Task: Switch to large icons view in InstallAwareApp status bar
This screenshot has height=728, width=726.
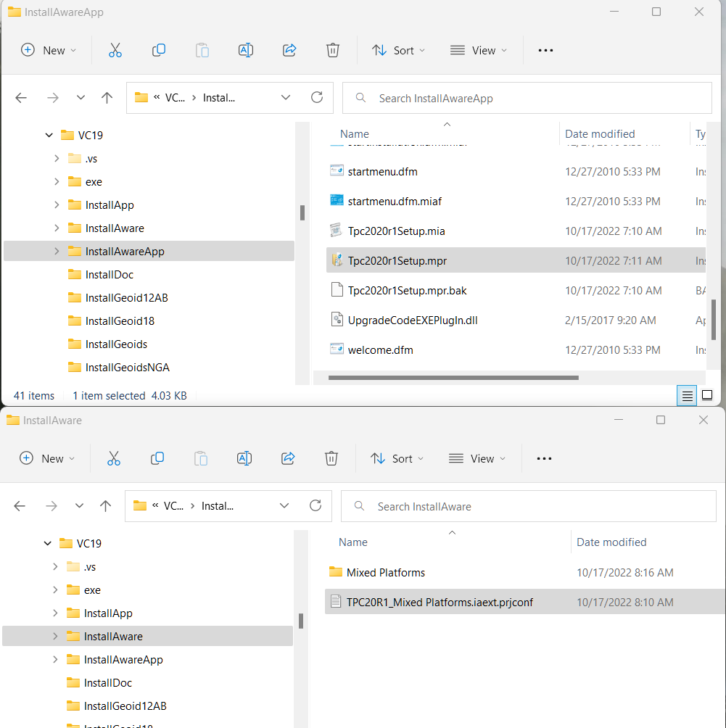Action: pyautogui.click(x=707, y=396)
